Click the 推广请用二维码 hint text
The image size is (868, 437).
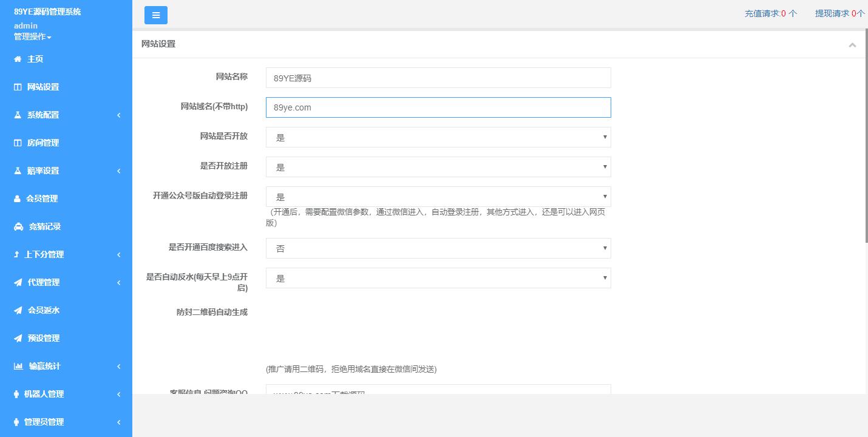tap(351, 369)
